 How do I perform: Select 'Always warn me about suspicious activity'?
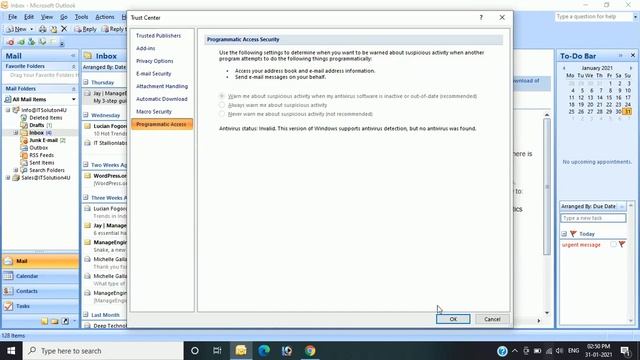[x=222, y=105]
